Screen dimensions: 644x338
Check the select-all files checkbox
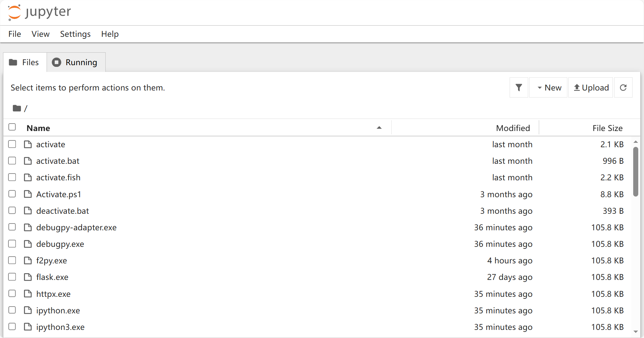12,127
